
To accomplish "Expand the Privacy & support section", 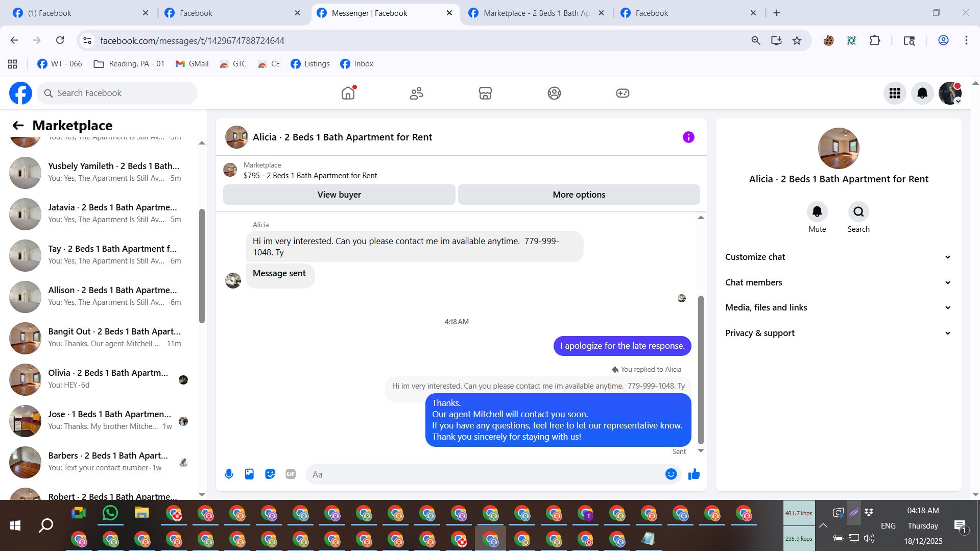I will pyautogui.click(x=839, y=333).
